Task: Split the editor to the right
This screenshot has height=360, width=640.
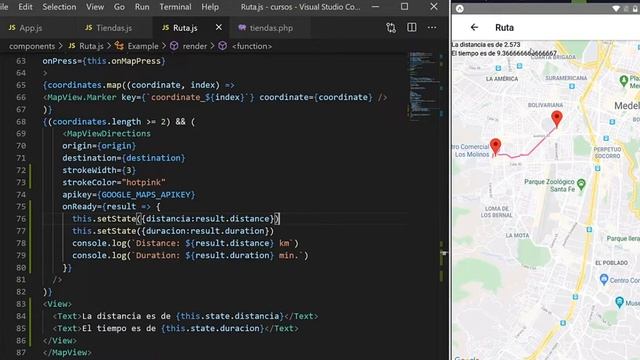Action: point(412,27)
